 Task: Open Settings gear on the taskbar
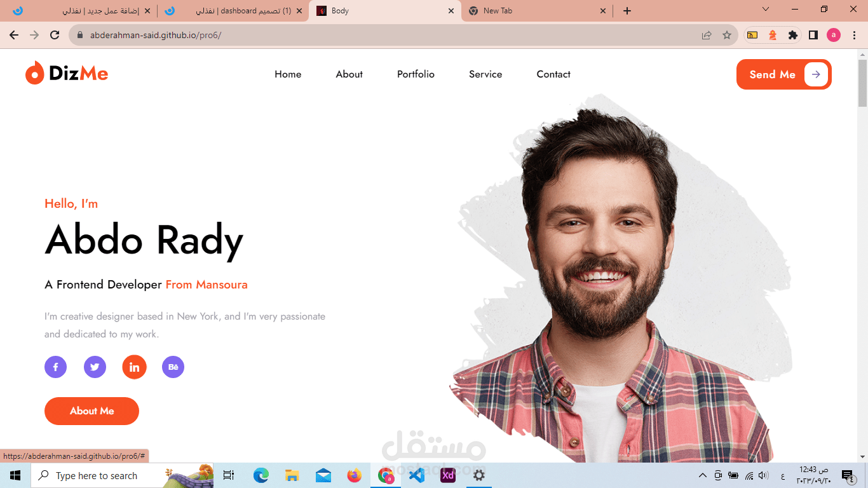(x=479, y=475)
